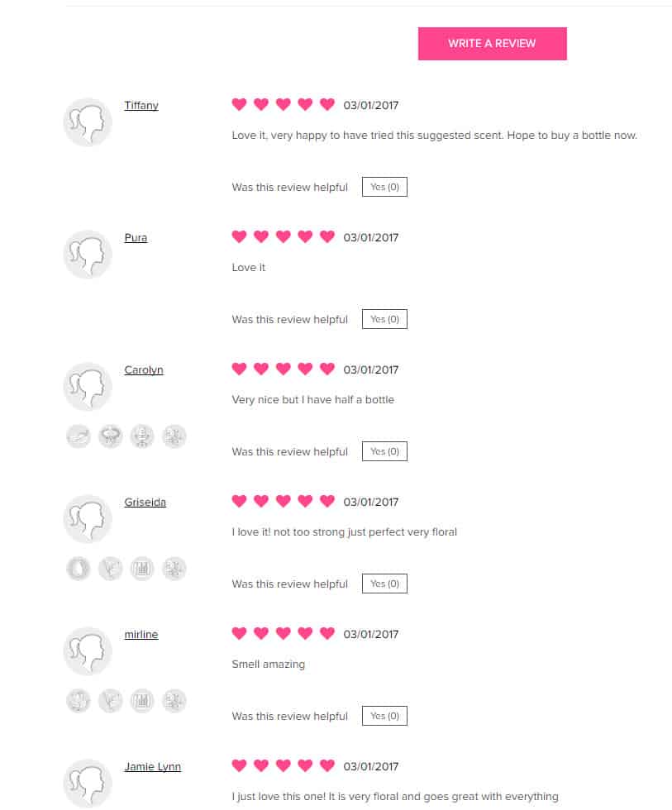The width and height of the screenshot is (672, 810).
Task: Open Pura's silhouette avatar
Action: tap(88, 255)
